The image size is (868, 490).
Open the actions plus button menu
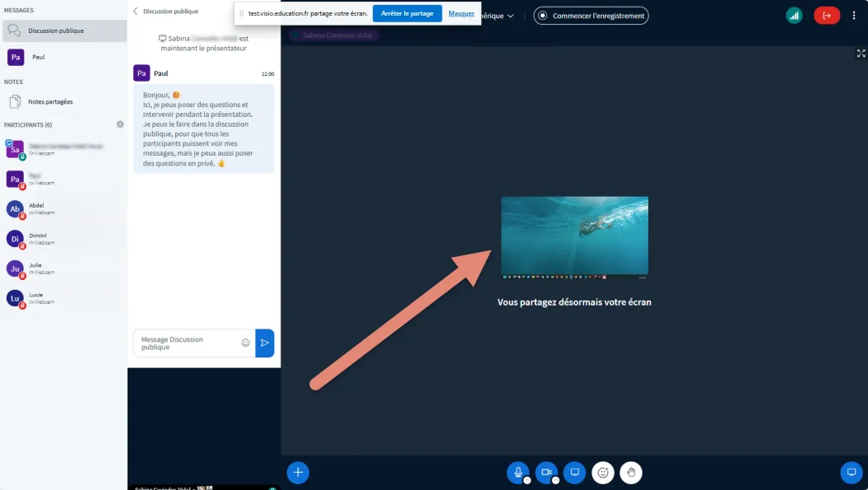pos(298,473)
